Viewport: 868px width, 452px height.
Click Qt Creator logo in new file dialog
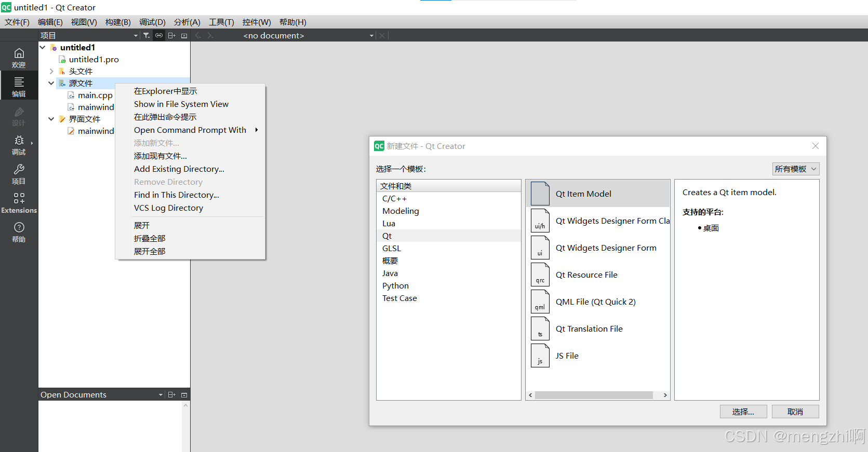(x=379, y=146)
